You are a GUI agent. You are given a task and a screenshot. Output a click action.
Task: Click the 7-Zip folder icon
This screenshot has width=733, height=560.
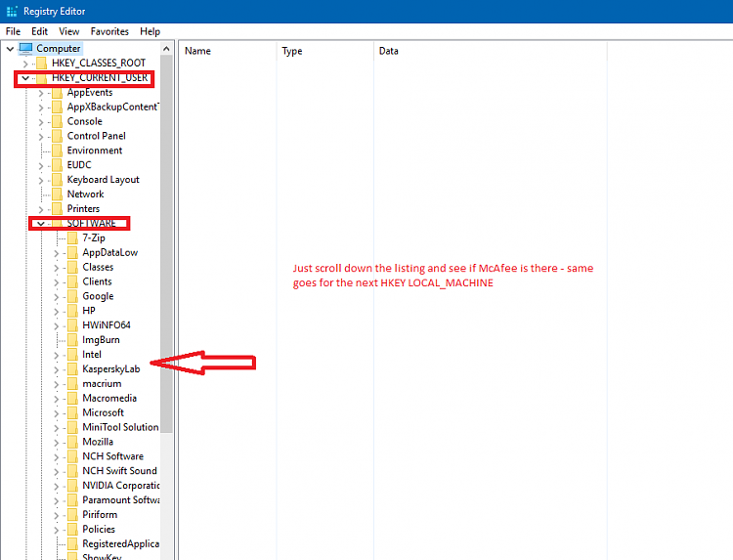tap(72, 237)
